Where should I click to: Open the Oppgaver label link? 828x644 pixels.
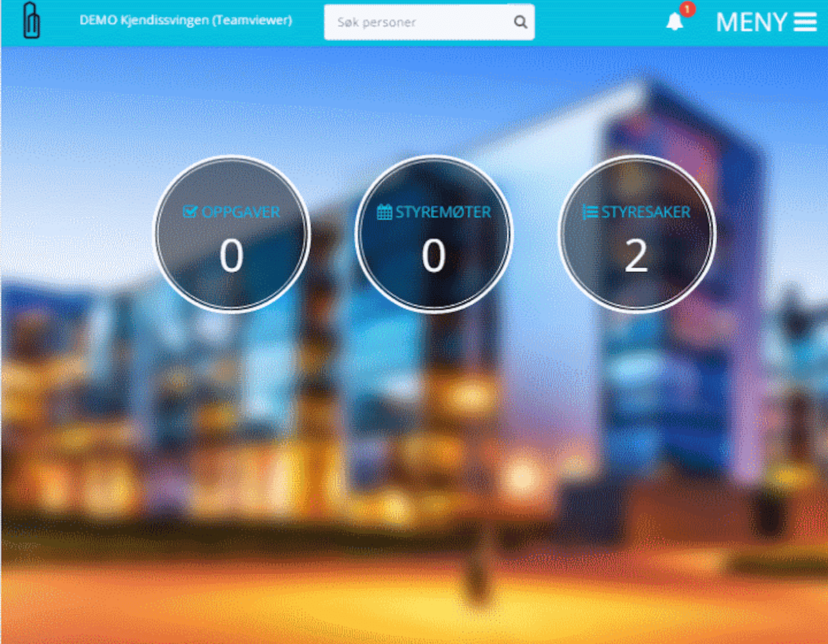tap(240, 213)
